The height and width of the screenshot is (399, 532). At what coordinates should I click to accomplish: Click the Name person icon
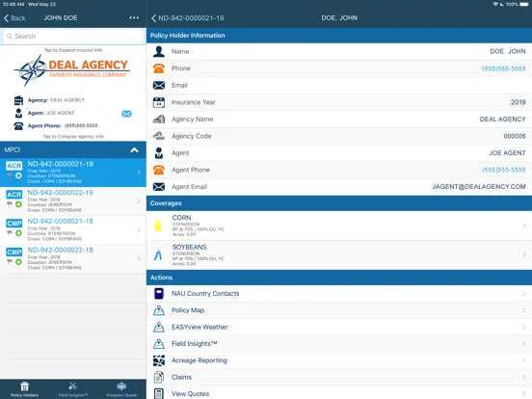(x=159, y=52)
